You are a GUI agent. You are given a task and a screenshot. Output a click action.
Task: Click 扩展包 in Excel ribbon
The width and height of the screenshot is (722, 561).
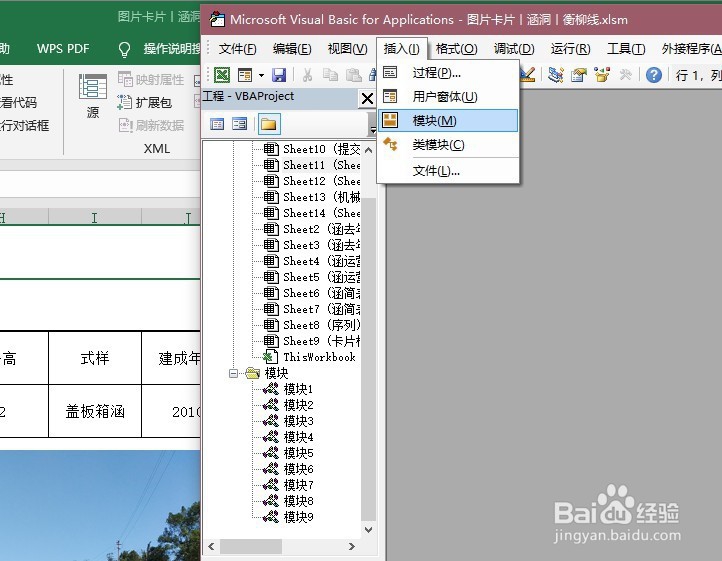pyautogui.click(x=145, y=102)
